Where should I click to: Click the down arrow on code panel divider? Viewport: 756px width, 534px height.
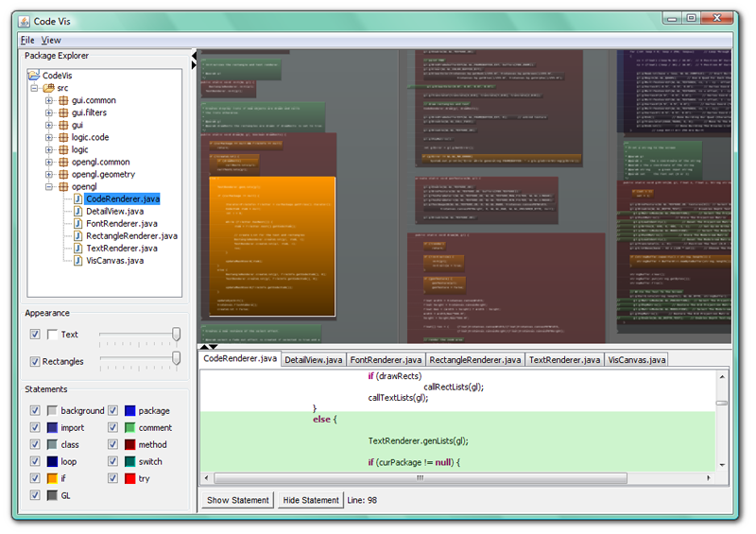[214, 346]
